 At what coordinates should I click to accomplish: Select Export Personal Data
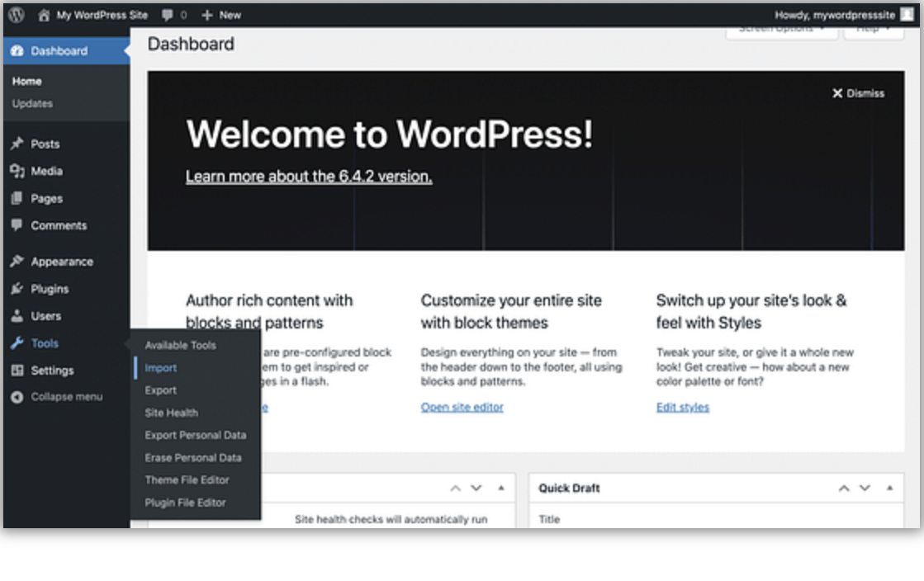[x=196, y=435]
